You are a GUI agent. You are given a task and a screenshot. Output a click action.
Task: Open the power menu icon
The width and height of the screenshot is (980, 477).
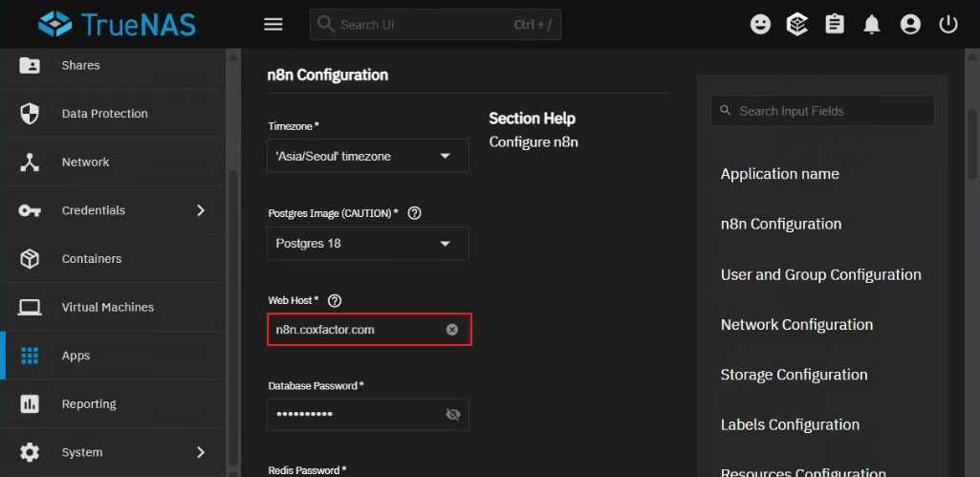[948, 25]
